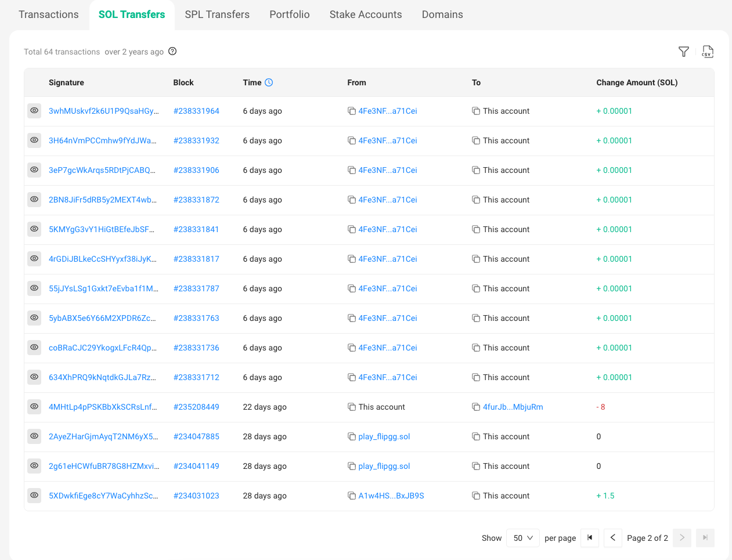Open the Portfolio tab

290,15
